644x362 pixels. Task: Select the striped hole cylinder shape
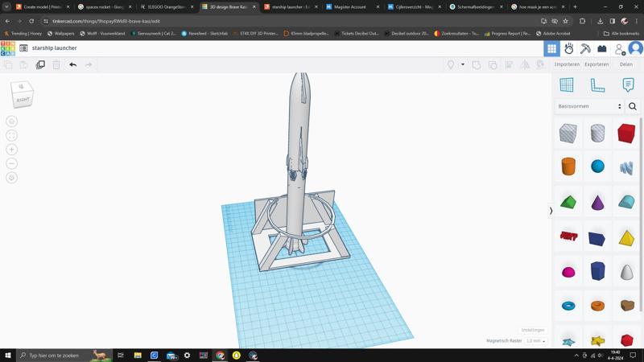597,134
